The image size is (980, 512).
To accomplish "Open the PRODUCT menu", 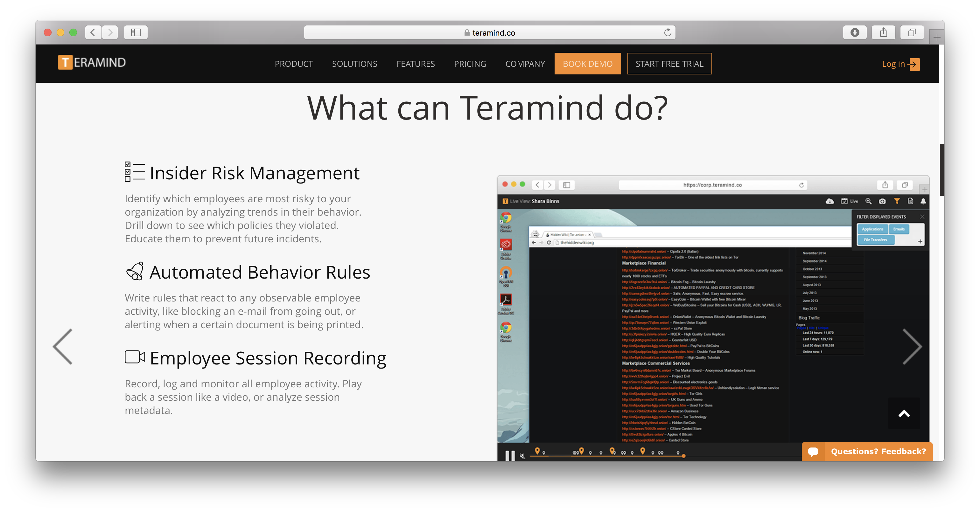I will coord(294,64).
